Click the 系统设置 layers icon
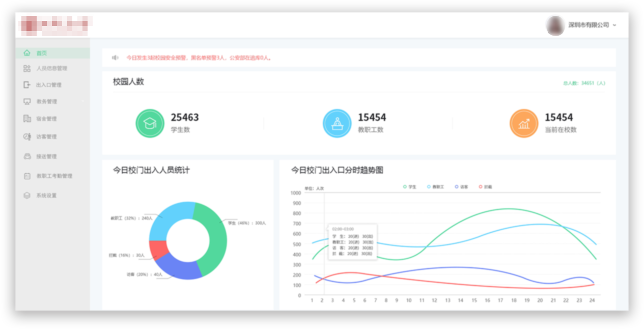644x329 pixels. 27,196
